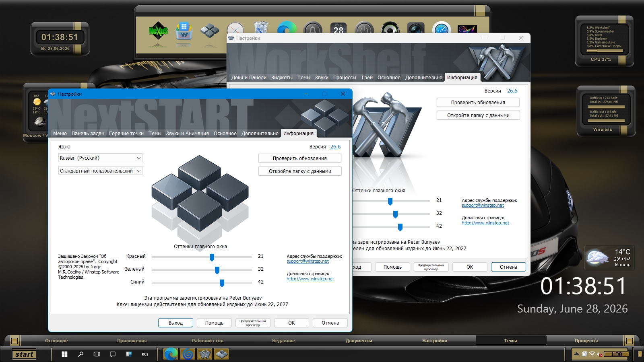The image size is (644, 362).
Task: Click 'Откройте папку с данными' in WorkShelf
Action: pyautogui.click(x=478, y=115)
